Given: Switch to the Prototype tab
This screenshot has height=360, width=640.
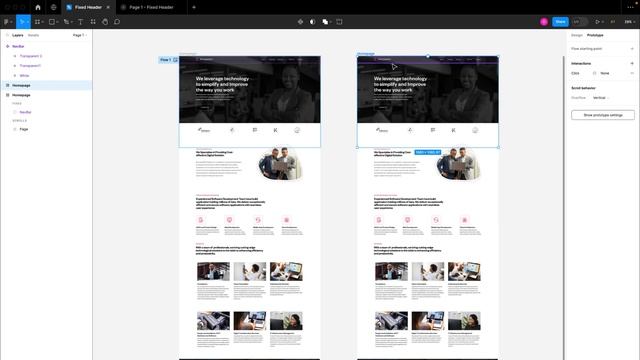Looking at the screenshot, I should (x=595, y=35).
